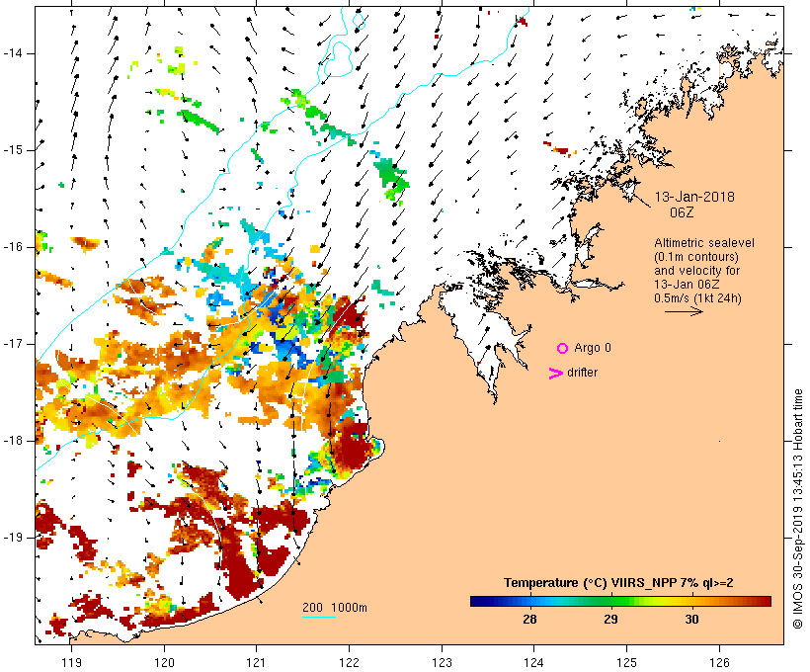810x672 pixels.
Task: Click the 125 longitude axis label
Action: pyautogui.click(x=626, y=662)
